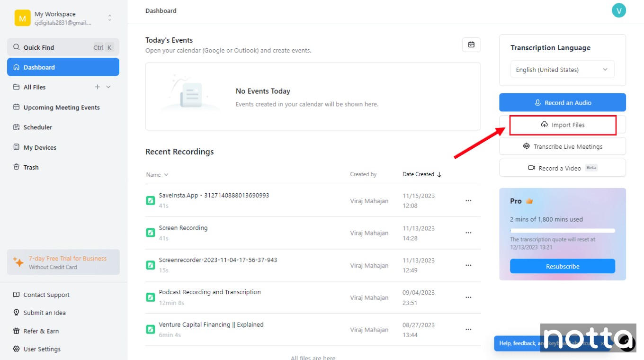
Task: Click the plus icon next to All Files
Action: click(x=97, y=87)
